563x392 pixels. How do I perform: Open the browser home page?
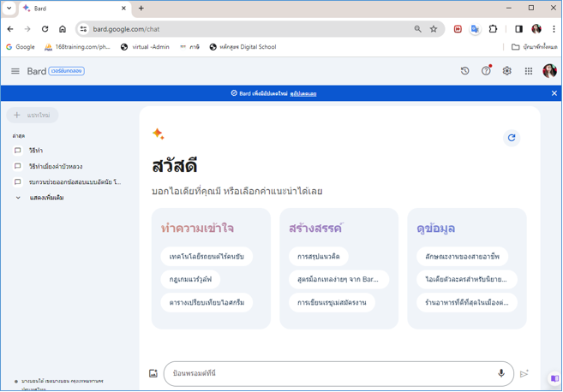pyautogui.click(x=63, y=29)
